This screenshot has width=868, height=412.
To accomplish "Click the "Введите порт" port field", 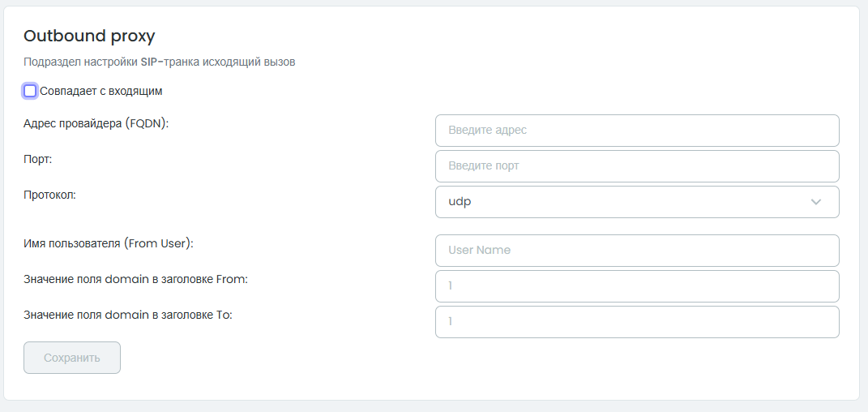I will coord(637,166).
